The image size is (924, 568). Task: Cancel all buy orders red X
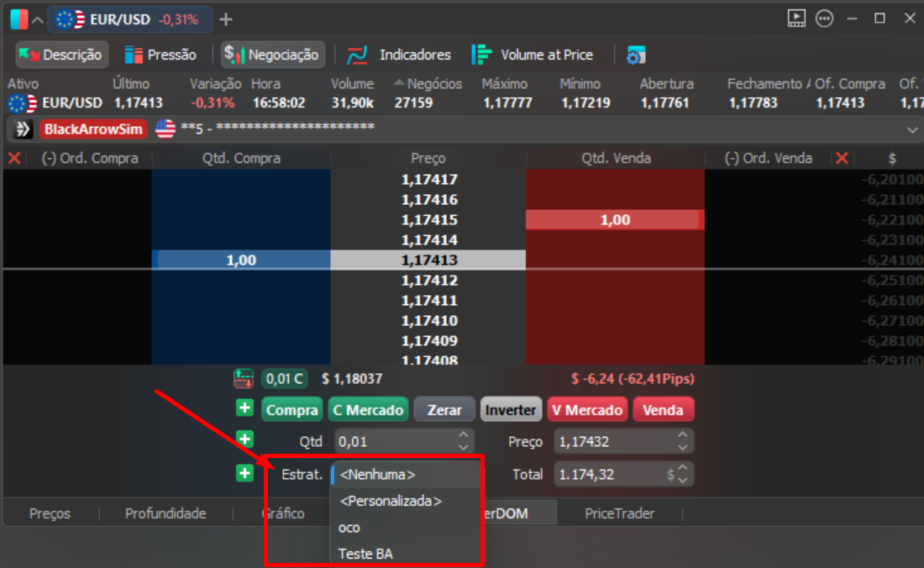[x=14, y=158]
